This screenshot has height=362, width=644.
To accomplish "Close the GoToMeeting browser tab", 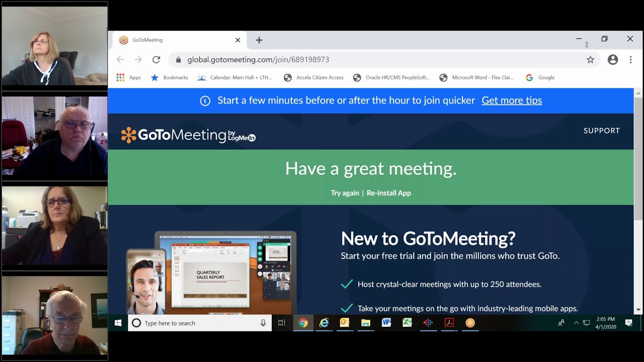I will (x=237, y=40).
